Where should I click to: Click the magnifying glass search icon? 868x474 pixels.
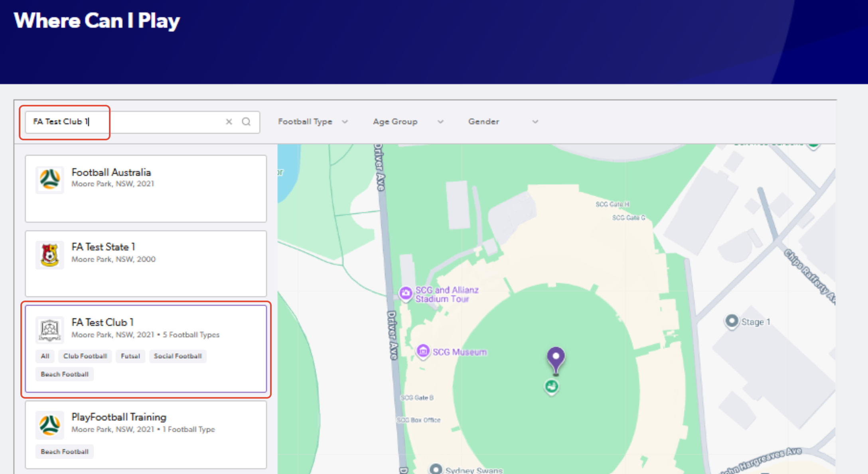[246, 122]
